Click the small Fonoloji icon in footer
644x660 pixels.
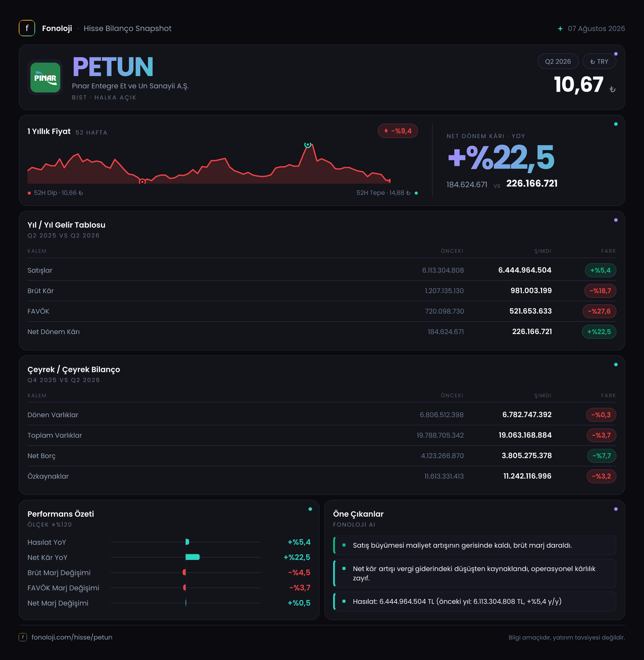pos(23,637)
